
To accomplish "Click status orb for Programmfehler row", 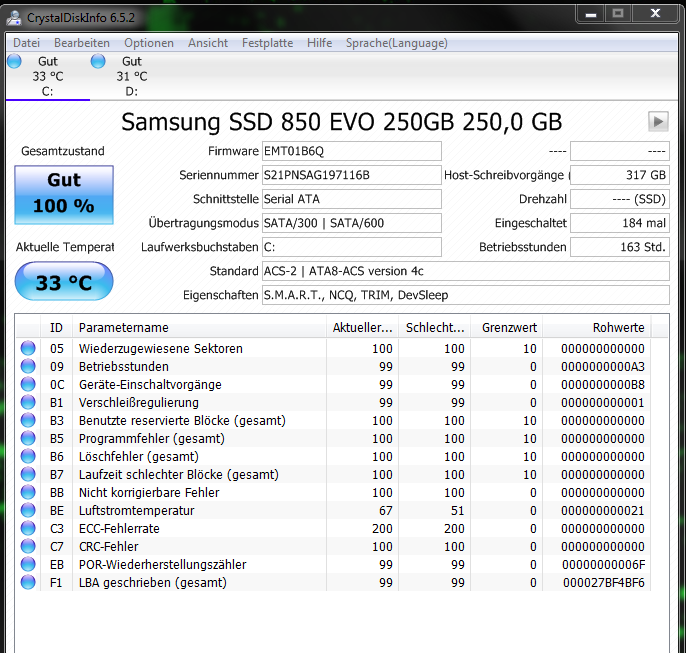I will [x=28, y=438].
